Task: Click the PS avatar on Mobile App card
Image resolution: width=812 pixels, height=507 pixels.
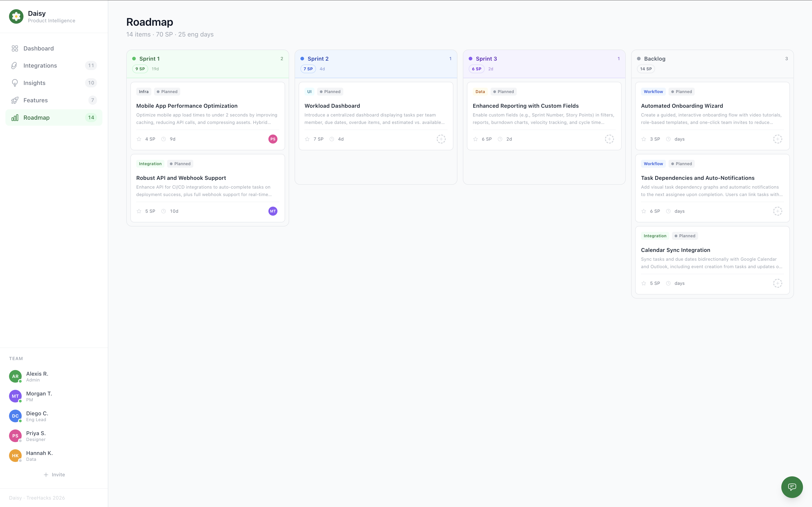Action: (x=273, y=139)
